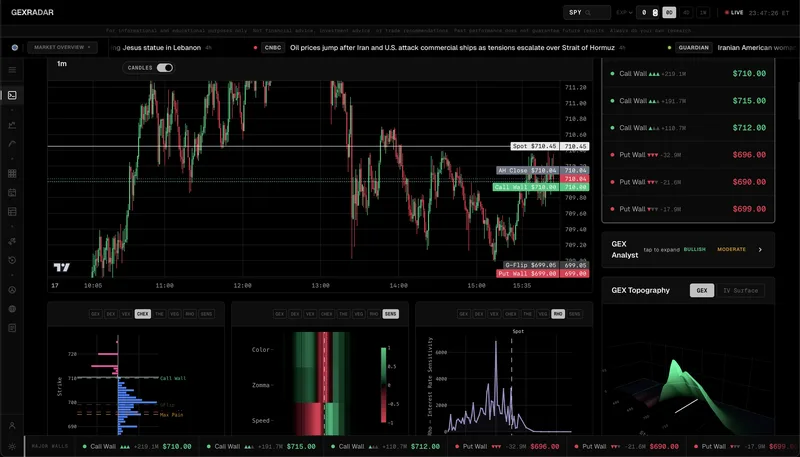
Task: Open the hamburger menu in the left sidebar
Action: [12, 70]
